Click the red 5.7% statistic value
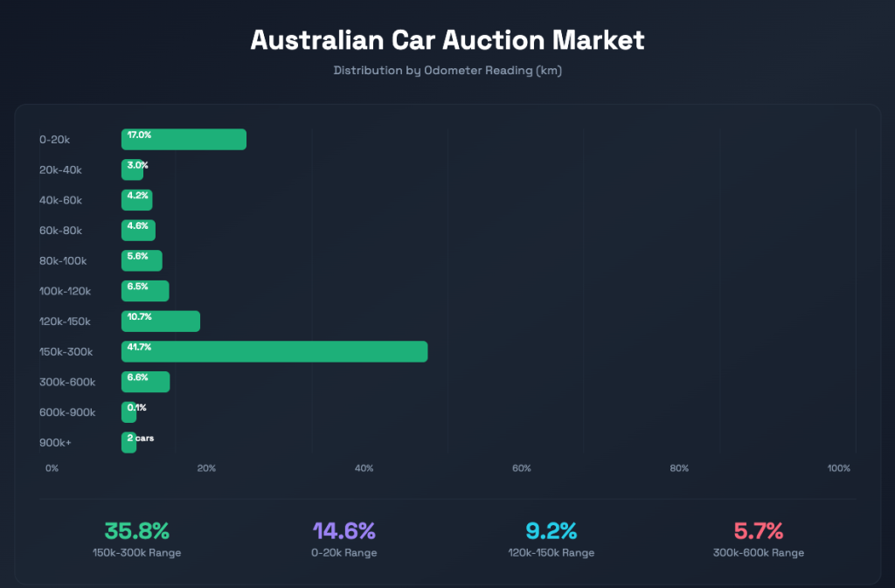The height and width of the screenshot is (588, 895). point(758,530)
